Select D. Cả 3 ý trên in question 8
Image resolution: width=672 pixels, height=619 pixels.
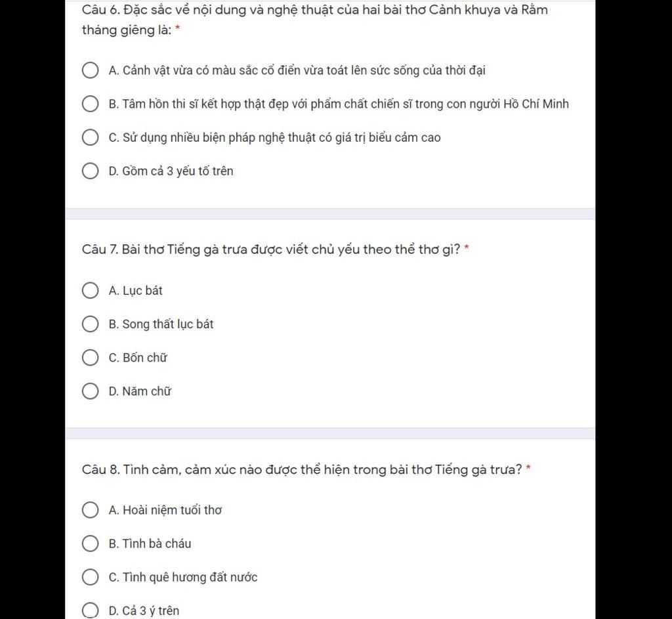[90, 610]
